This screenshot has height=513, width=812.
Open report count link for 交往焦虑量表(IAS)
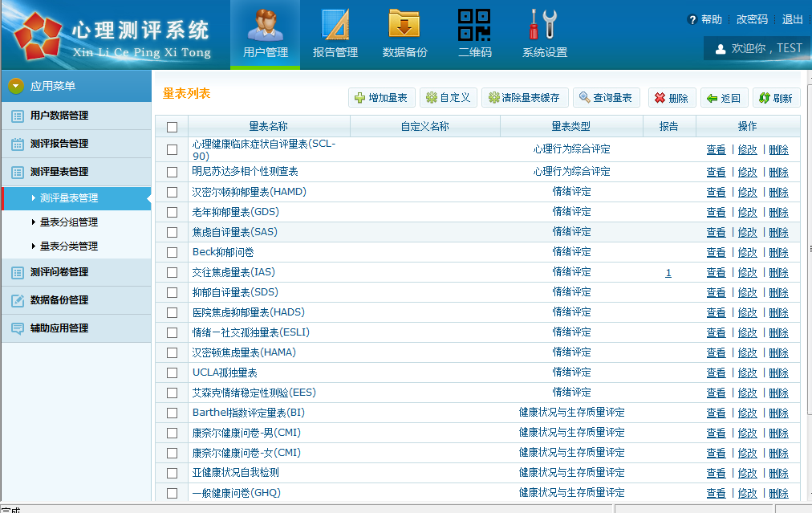[668, 273]
